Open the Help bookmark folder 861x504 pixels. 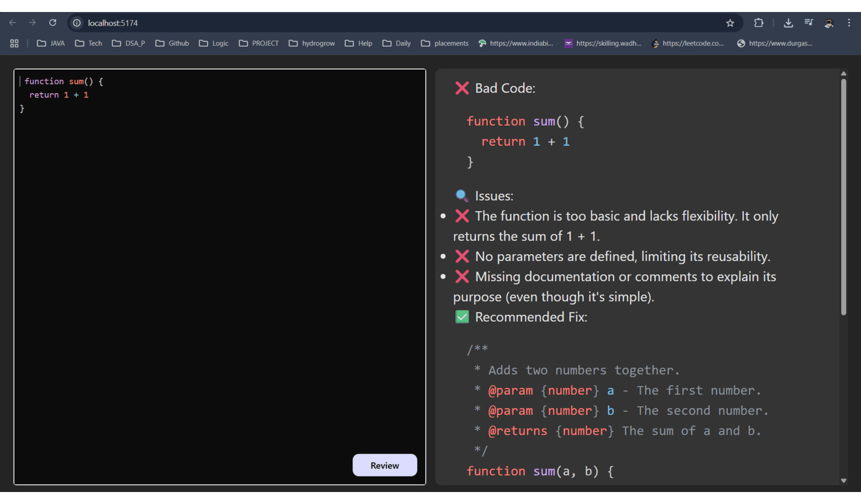point(359,43)
